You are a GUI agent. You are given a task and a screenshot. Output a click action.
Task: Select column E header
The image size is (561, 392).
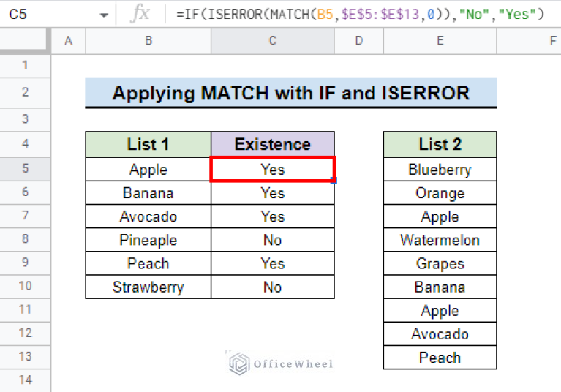click(440, 41)
